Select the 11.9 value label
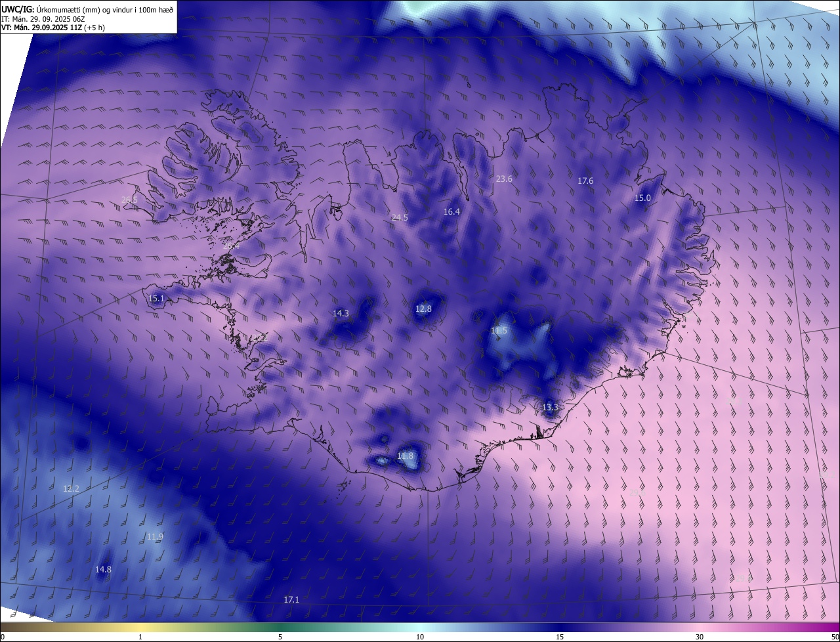The width and height of the screenshot is (840, 642). [155, 536]
